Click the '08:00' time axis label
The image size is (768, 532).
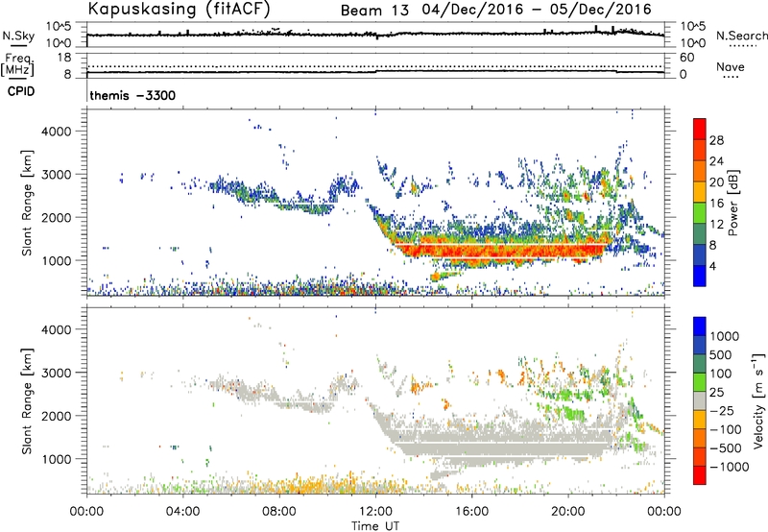click(279, 512)
